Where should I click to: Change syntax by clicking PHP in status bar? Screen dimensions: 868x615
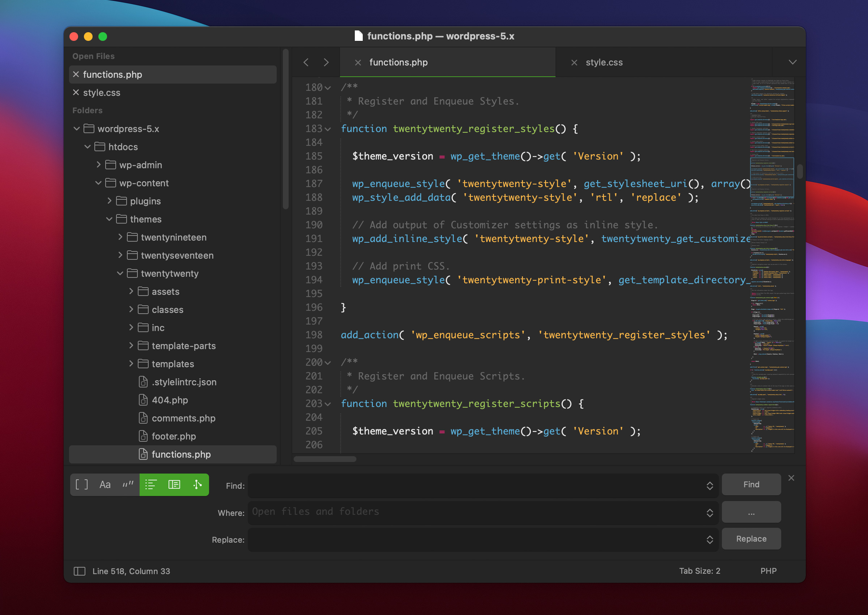pos(768,571)
